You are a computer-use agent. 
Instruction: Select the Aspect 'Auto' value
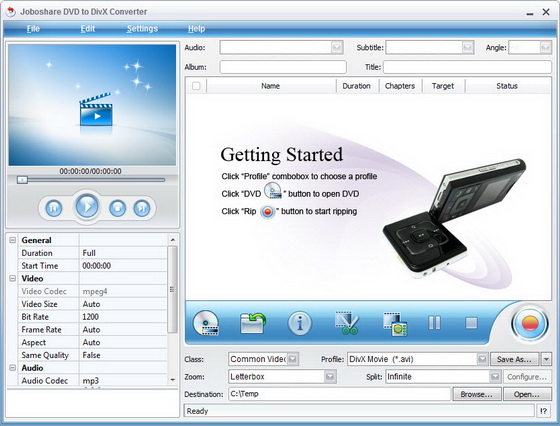click(123, 342)
